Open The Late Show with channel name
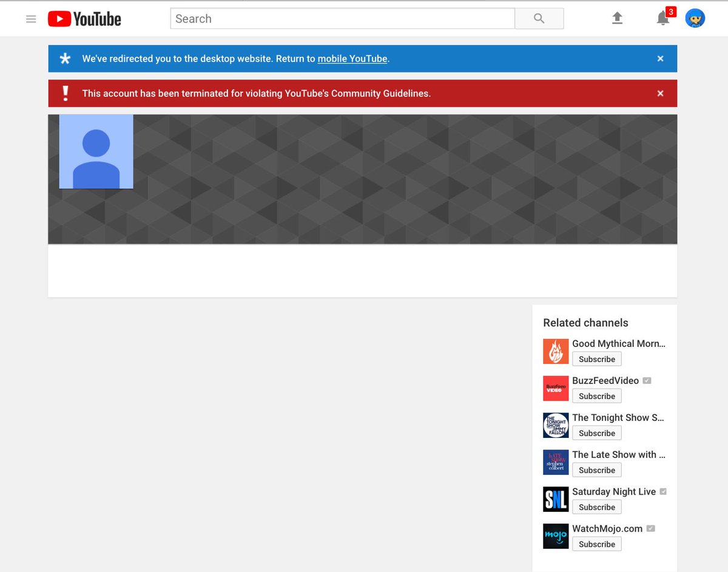728x572 pixels. click(619, 454)
